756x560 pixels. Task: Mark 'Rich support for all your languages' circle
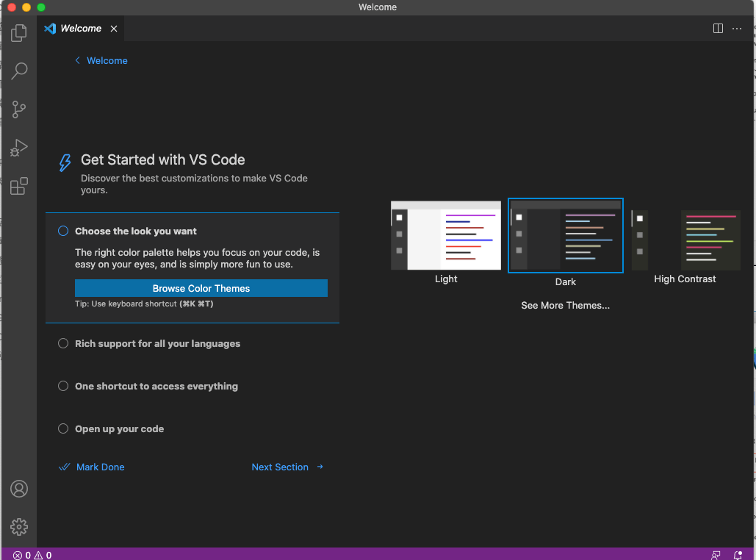63,343
